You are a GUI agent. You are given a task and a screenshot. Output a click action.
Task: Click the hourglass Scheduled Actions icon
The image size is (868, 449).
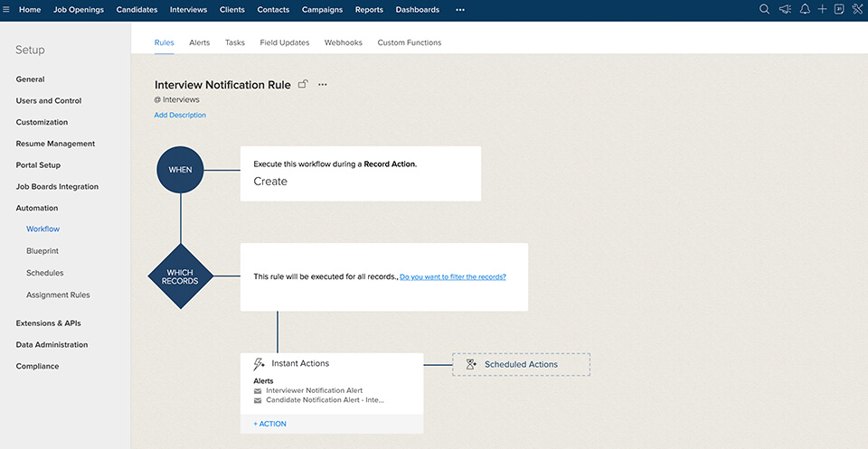click(x=471, y=364)
